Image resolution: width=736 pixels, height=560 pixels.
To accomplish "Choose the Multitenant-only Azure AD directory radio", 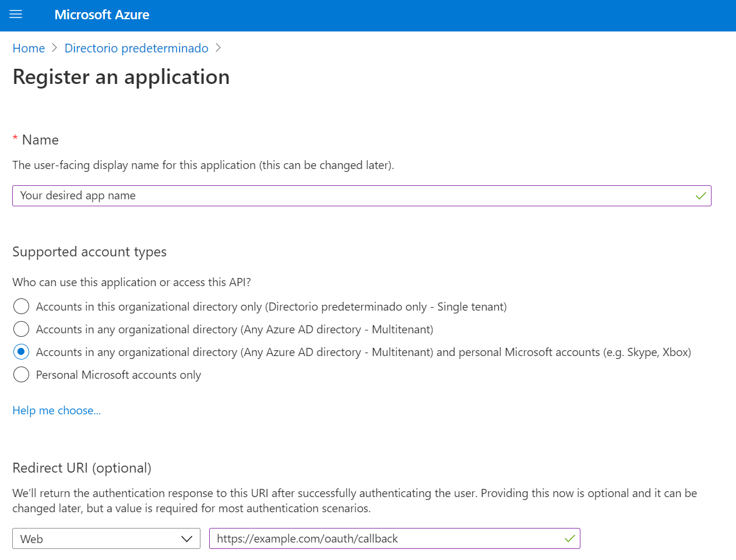I will point(21,329).
